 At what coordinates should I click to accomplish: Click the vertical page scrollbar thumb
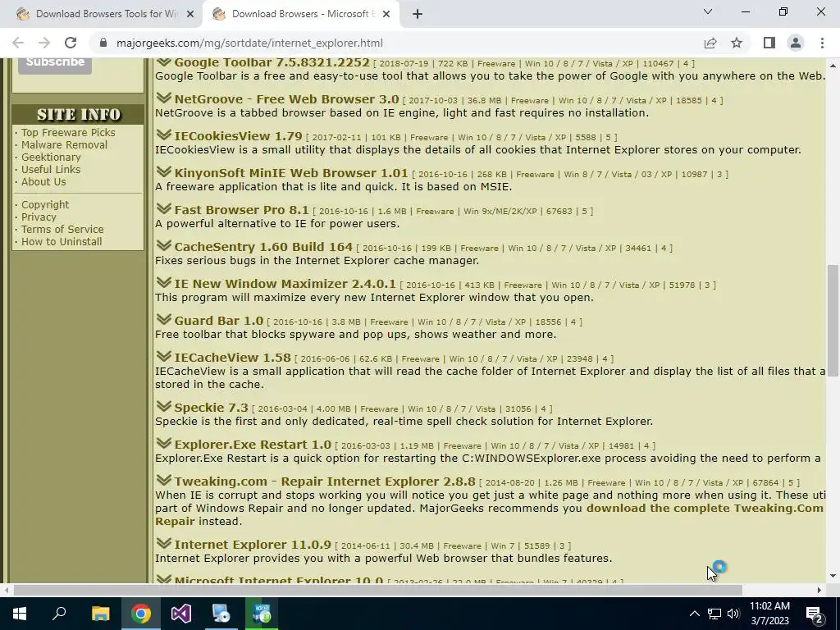point(833,320)
